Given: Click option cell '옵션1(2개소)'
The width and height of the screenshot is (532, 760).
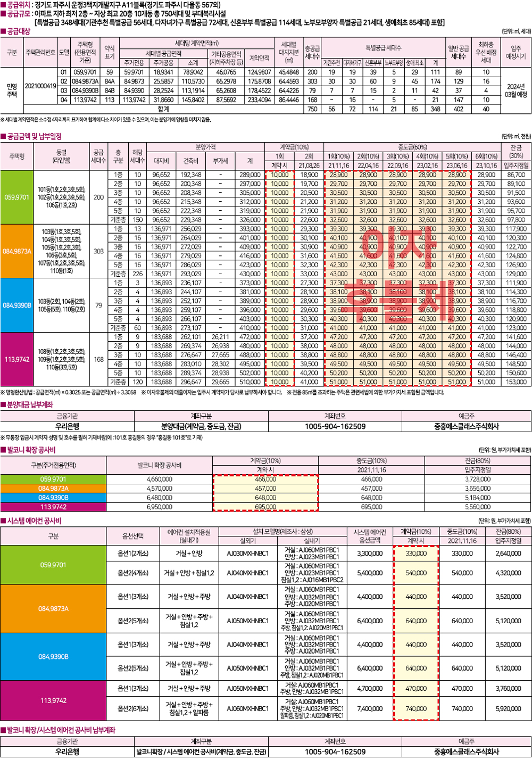Looking at the screenshot, I should point(133,554).
